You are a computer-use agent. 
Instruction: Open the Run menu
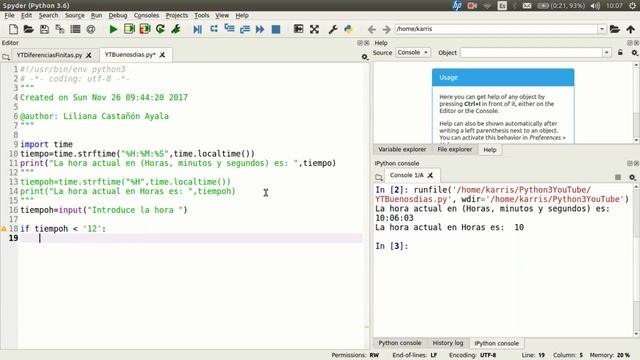coord(96,16)
